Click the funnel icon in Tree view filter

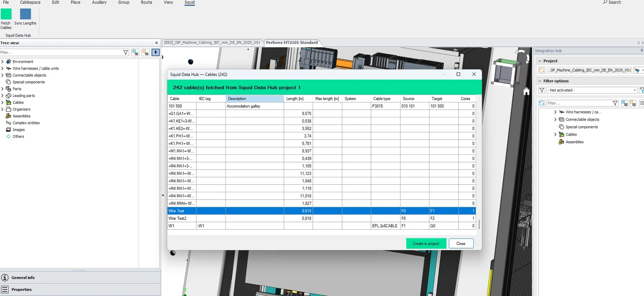(126, 52)
